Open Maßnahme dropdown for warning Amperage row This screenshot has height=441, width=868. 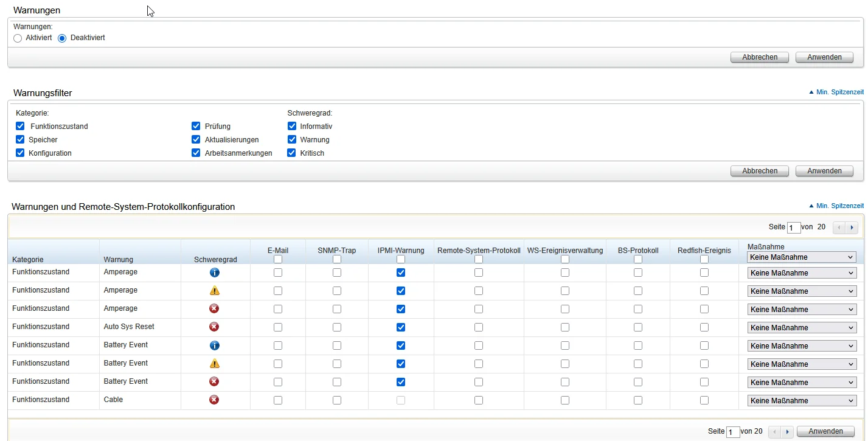[x=801, y=291]
